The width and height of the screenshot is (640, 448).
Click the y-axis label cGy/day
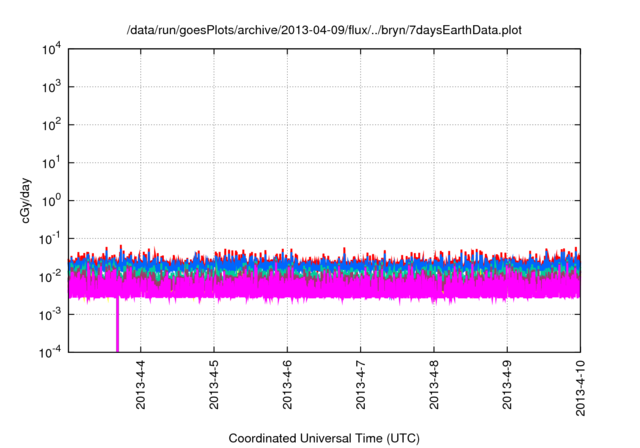click(25, 200)
